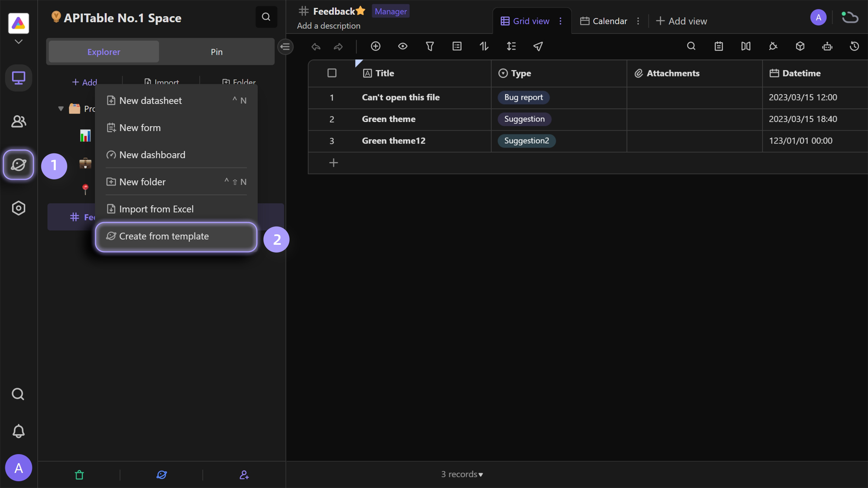
Task: Toggle visibility icon in the toolbar
Action: (403, 46)
